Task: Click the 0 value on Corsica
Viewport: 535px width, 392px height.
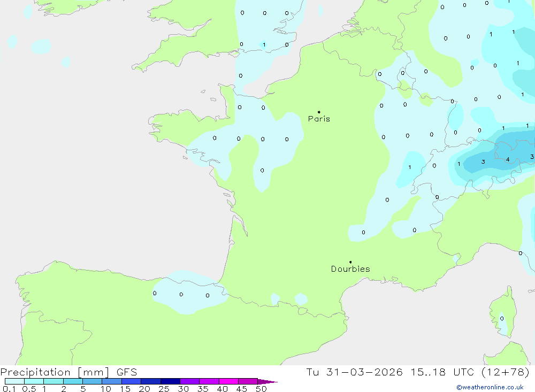Action: coord(502,318)
